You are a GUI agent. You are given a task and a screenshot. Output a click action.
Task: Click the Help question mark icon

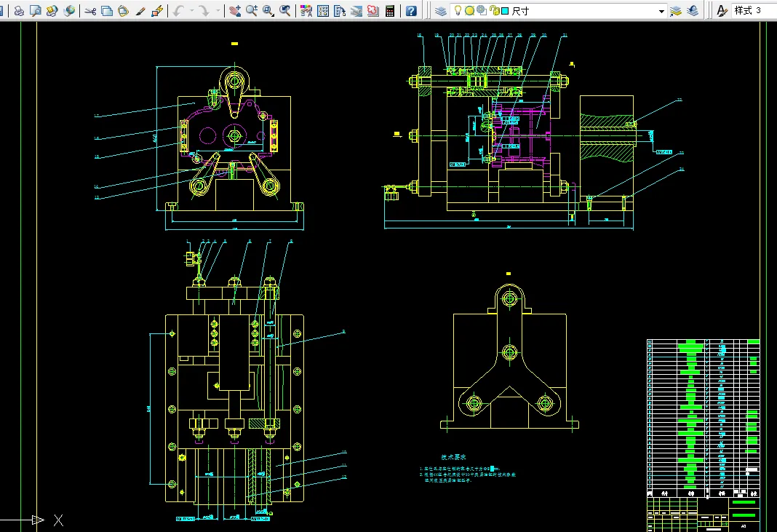(411, 10)
